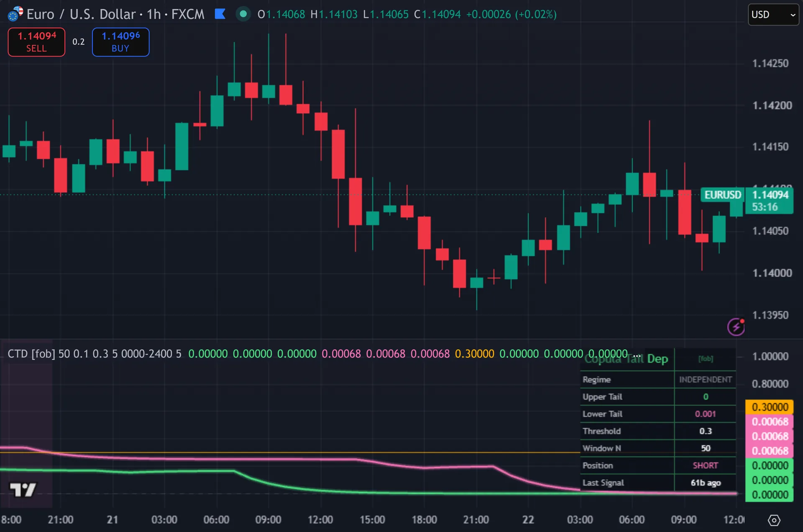Click the orange 0.30000 value in indicator legend

point(474,354)
